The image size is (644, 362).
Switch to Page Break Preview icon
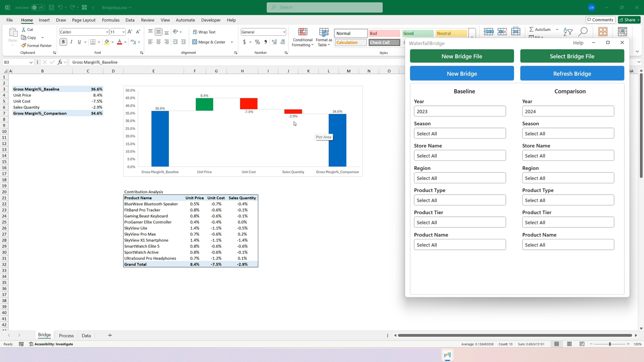pyautogui.click(x=582, y=344)
